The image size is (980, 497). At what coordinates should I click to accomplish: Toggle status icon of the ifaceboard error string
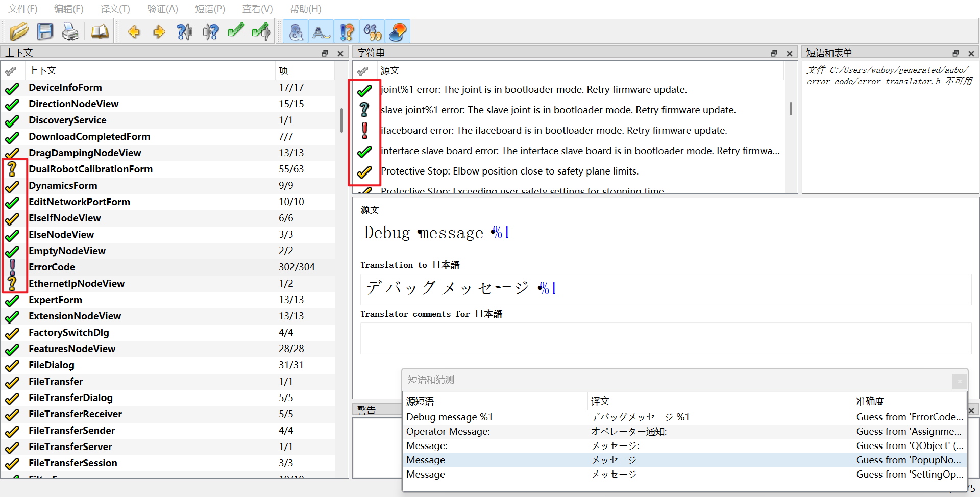pos(364,131)
